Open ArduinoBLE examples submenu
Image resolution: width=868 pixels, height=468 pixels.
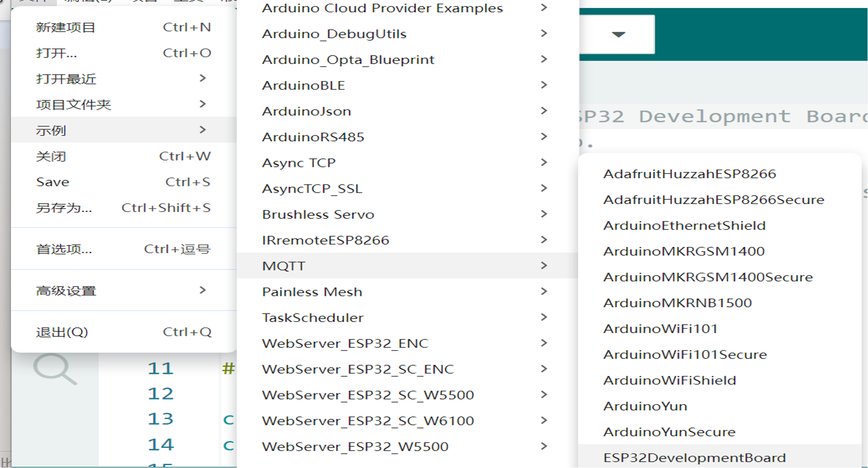tap(408, 85)
